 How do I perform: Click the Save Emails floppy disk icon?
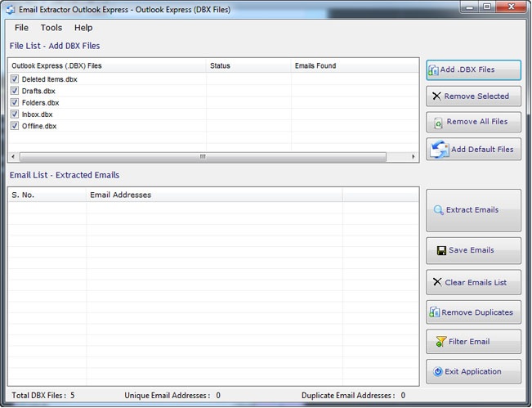[441, 250]
